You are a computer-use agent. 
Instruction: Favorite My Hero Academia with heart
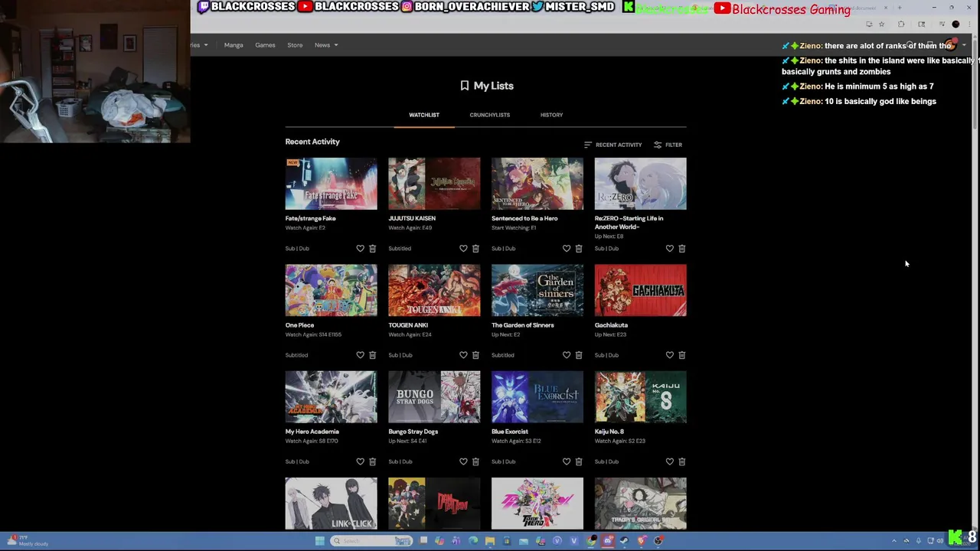click(360, 461)
